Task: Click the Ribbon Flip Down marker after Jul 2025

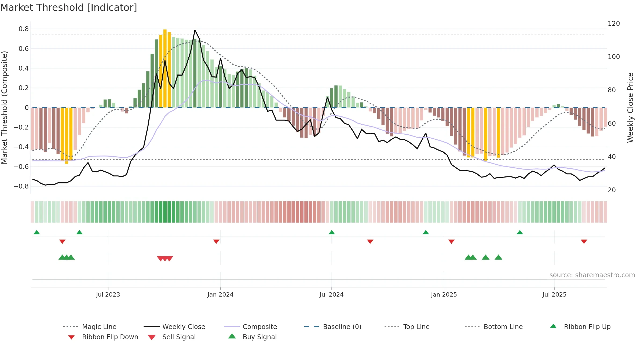Action: [584, 242]
